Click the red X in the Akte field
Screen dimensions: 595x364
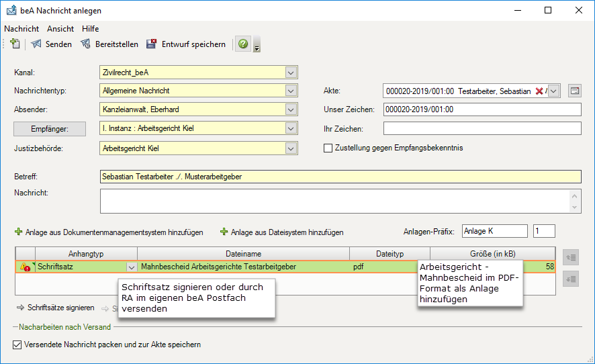(539, 91)
